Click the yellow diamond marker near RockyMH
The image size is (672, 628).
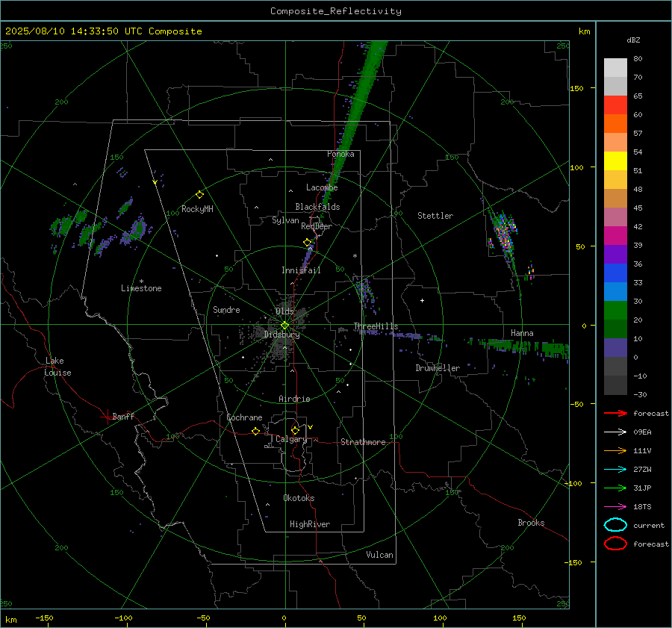[x=199, y=195]
